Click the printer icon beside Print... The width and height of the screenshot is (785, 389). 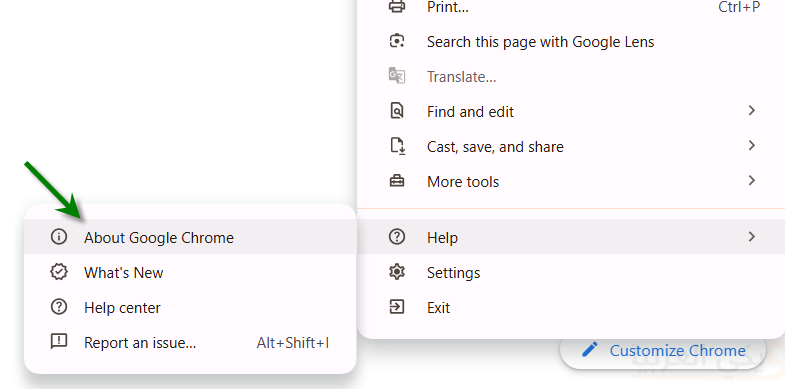coord(397,7)
